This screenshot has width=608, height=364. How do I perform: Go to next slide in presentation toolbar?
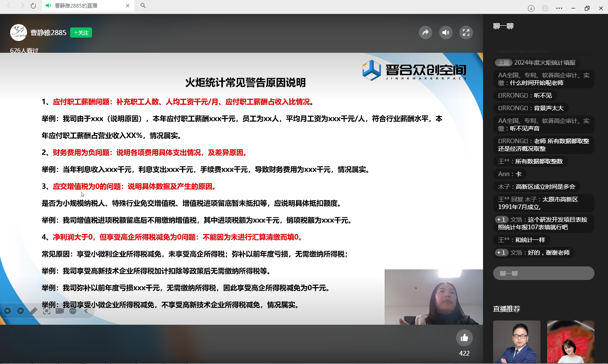click(20, 311)
